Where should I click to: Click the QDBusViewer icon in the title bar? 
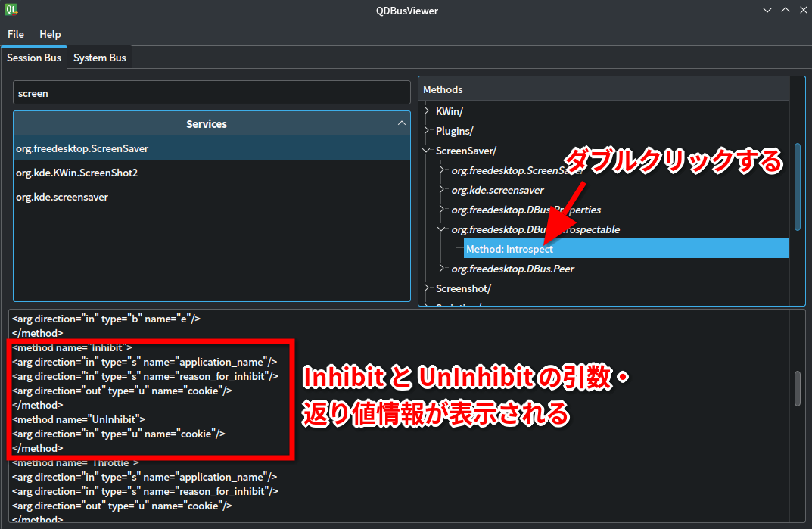point(11,10)
